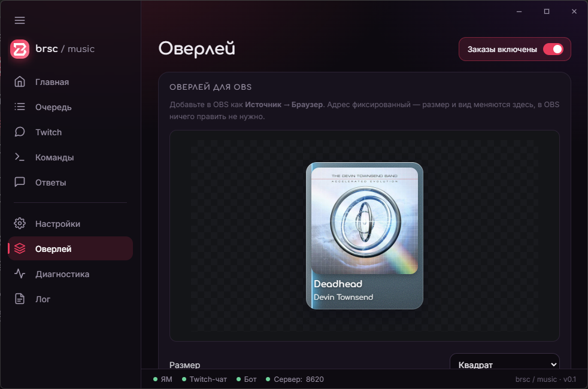Open the Главная page
The image size is (588, 389).
(x=71, y=82)
